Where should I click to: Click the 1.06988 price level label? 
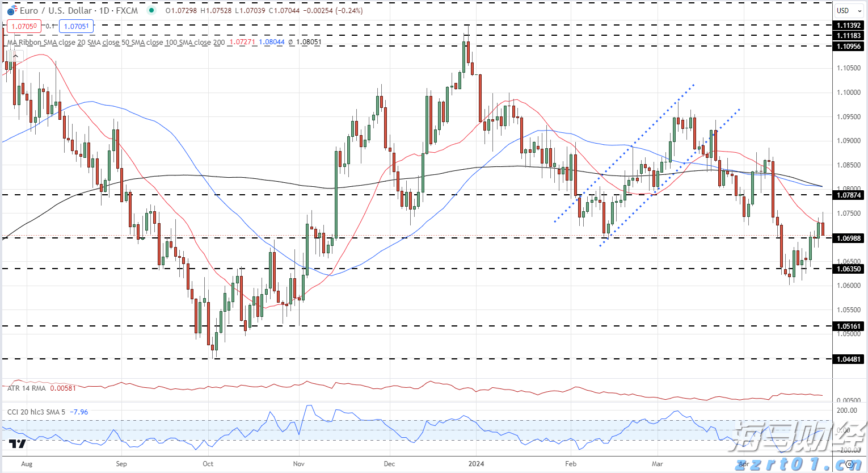coord(849,238)
